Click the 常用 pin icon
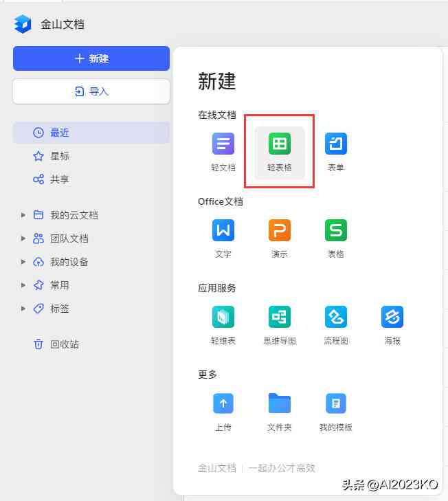Image resolution: width=448 pixels, height=501 pixels. 38,285
